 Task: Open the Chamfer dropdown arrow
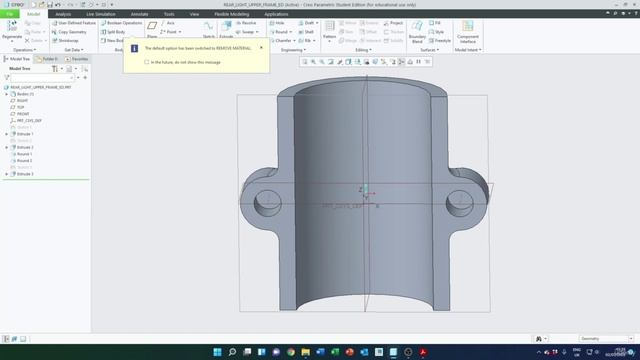pos(294,41)
